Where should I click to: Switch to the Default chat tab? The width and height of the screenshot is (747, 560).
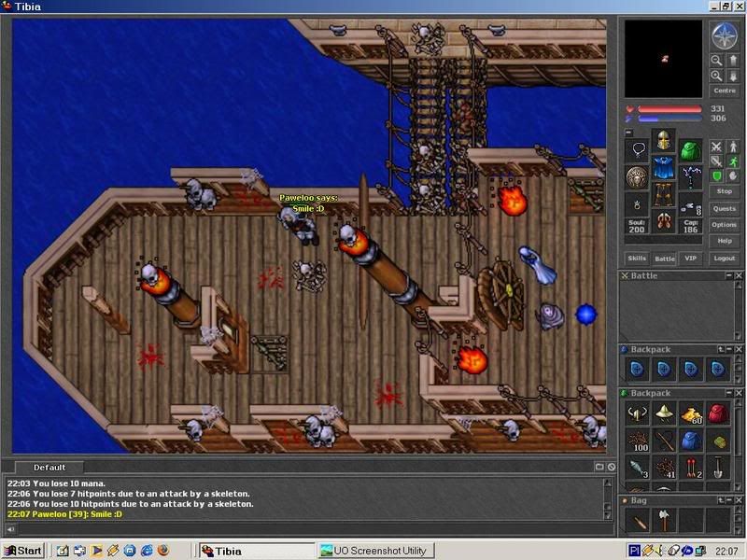tap(49, 468)
